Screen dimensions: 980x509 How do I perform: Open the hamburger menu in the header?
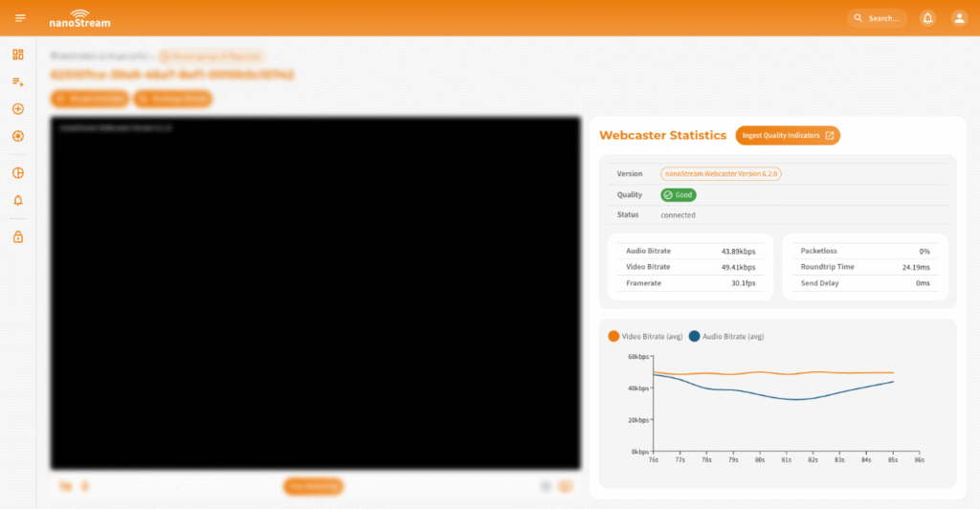[20, 18]
